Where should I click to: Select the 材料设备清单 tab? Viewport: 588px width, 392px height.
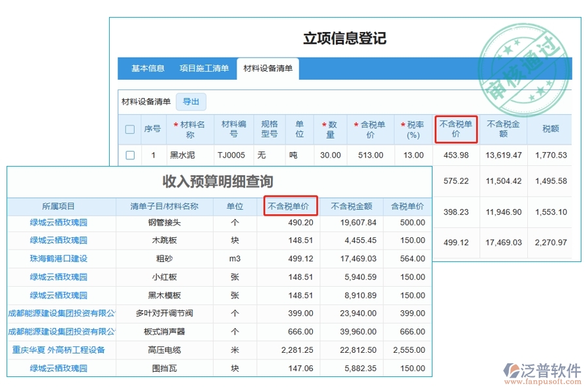point(268,68)
